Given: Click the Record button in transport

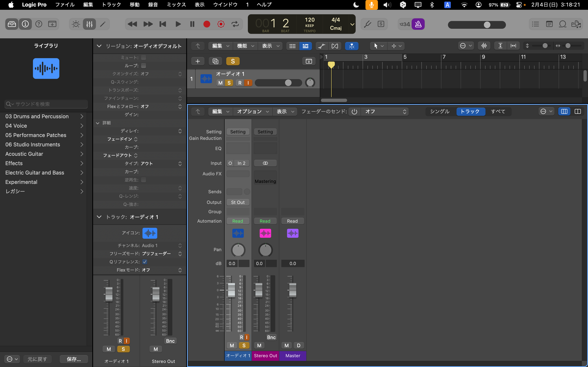Looking at the screenshot, I should tap(207, 24).
